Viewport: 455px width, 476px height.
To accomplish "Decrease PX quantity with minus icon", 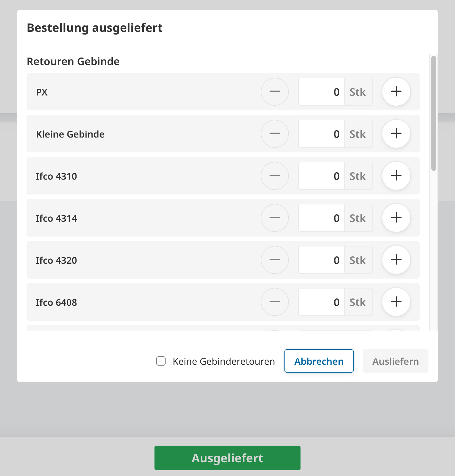I will pyautogui.click(x=275, y=92).
